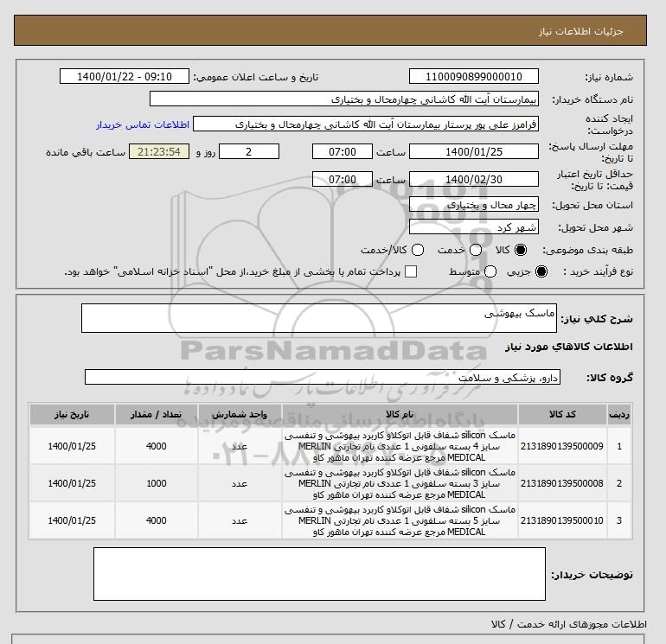This screenshot has height=644, width=666.
Task: Select the کالا radio button
Action: click(521, 250)
